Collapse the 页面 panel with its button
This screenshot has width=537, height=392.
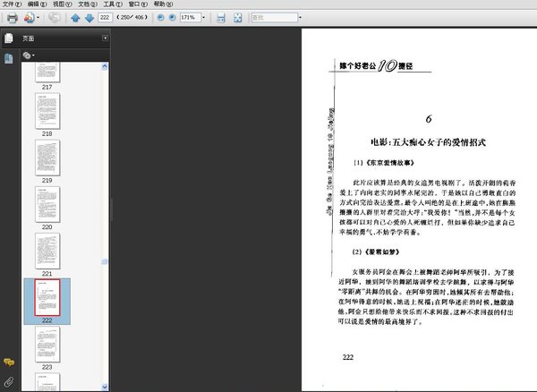(105, 38)
